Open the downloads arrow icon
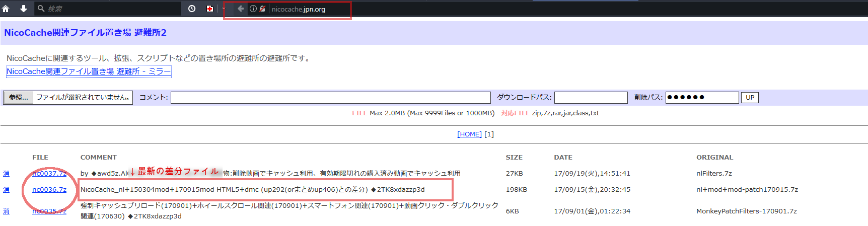Screen dimensions: 868x226 [x=23, y=9]
